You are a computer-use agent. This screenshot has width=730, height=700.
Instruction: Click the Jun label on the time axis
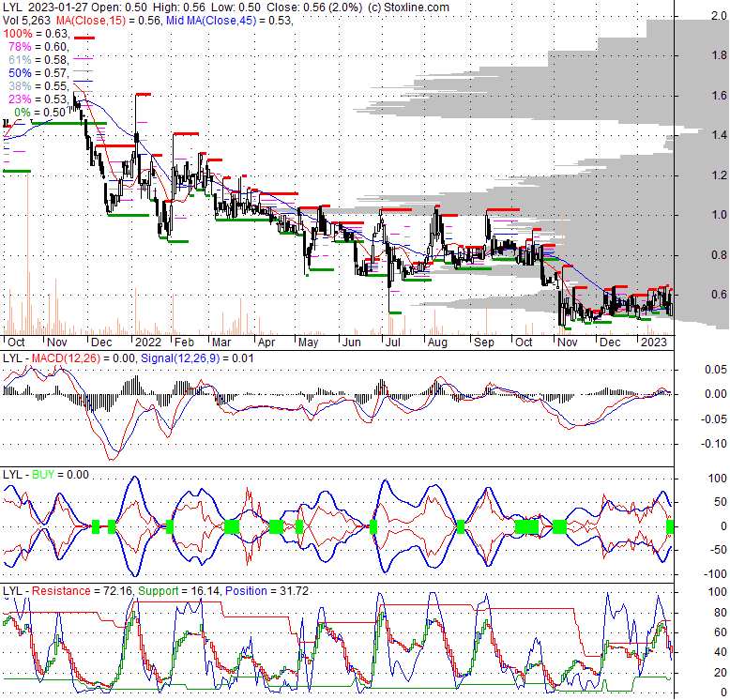tap(352, 342)
